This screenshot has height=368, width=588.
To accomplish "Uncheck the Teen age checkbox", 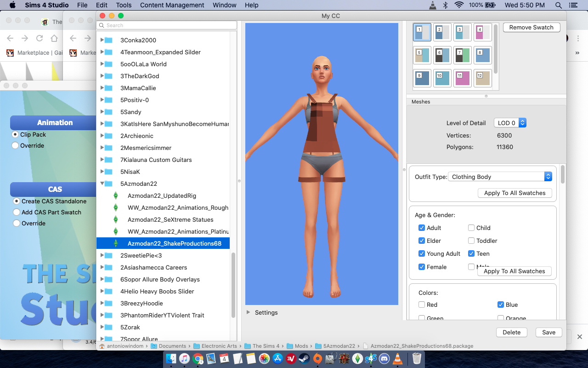I will (471, 253).
